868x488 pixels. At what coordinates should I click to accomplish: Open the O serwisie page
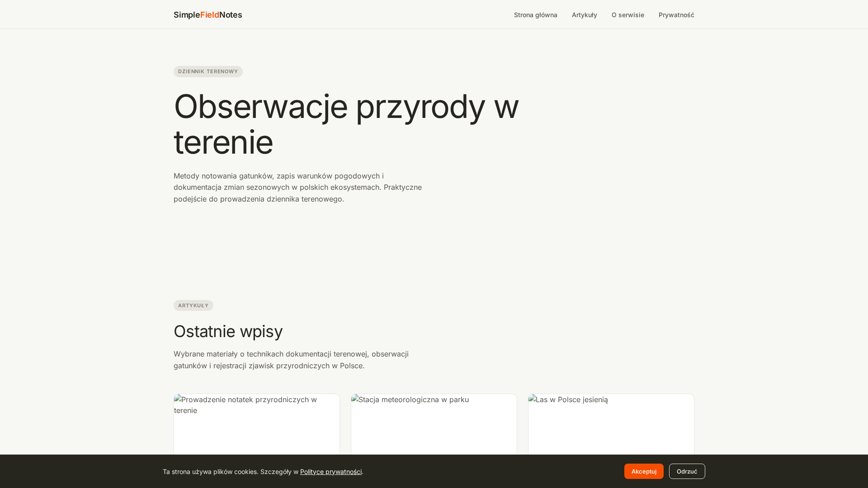pos(627,15)
